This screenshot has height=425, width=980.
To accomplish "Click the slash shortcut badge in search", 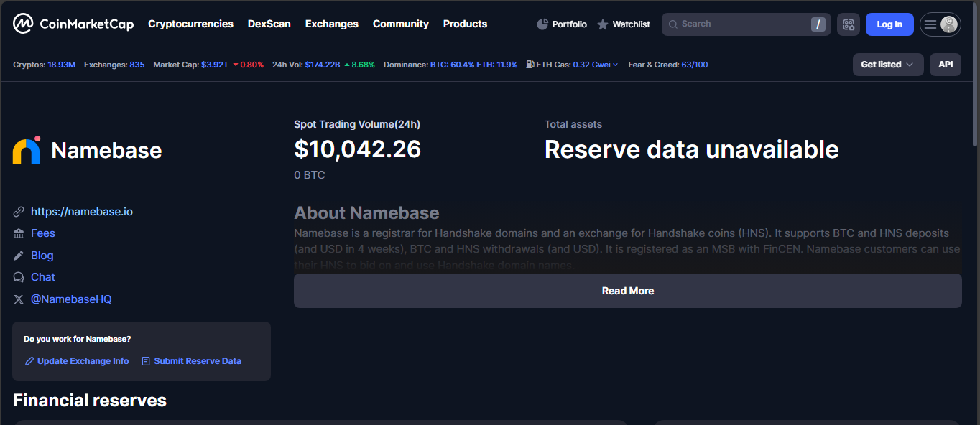I will pyautogui.click(x=818, y=24).
